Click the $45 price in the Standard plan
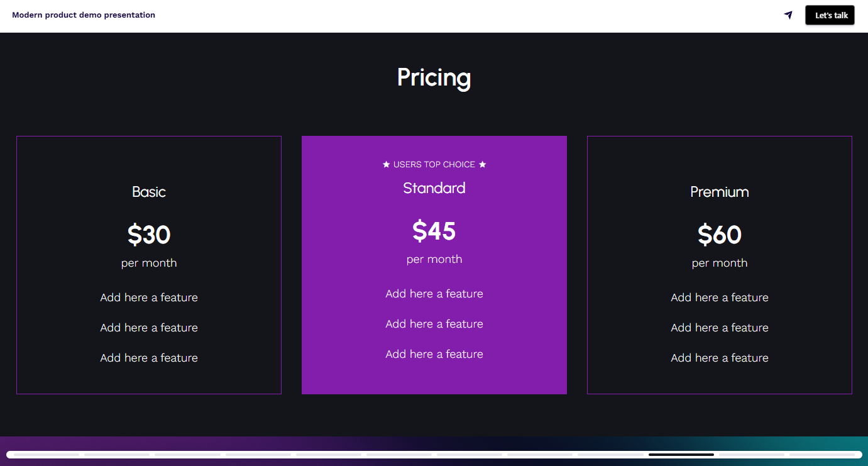Screen dimensions: 868x466 point(434,231)
